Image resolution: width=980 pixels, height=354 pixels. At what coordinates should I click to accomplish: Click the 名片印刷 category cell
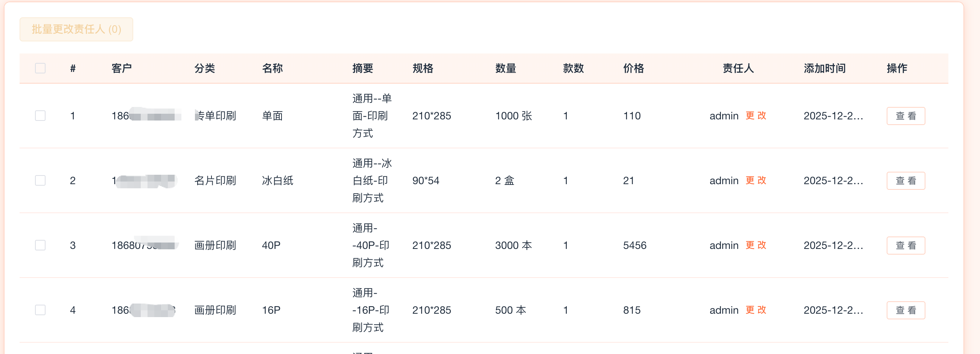coord(215,180)
